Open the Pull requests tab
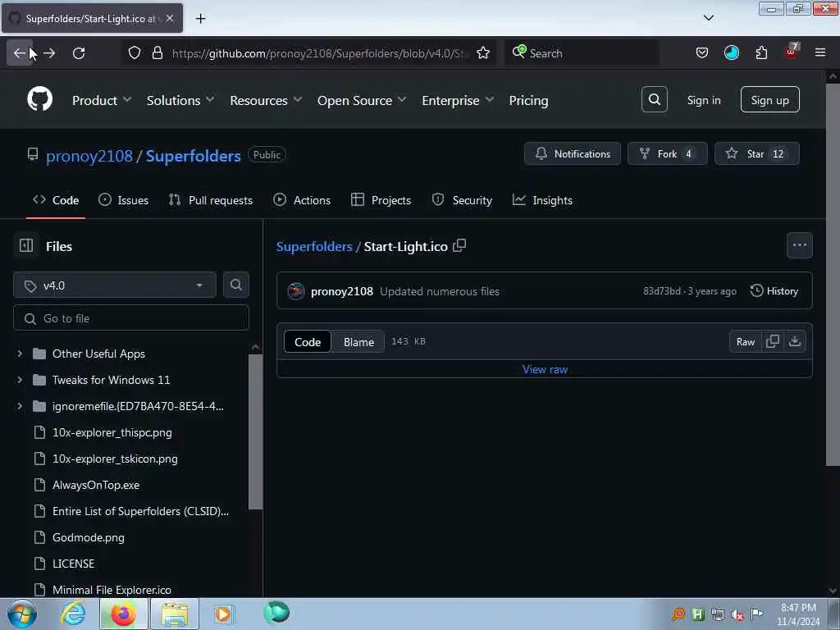The image size is (840, 630). [x=210, y=200]
